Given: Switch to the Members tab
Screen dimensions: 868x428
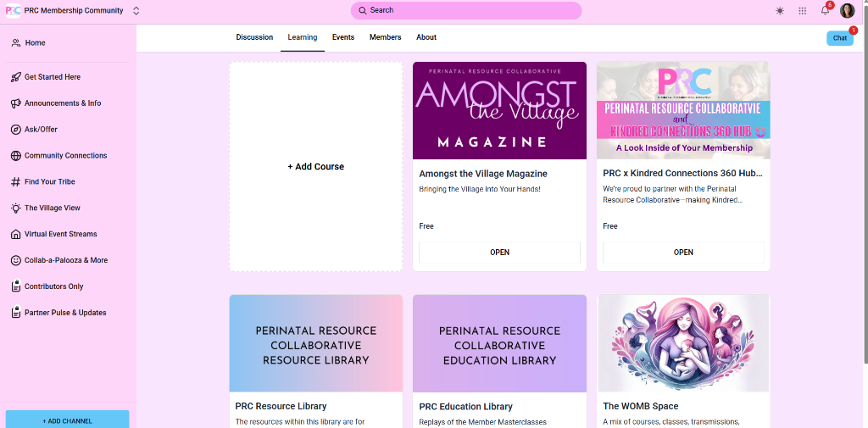Looking at the screenshot, I should click(x=386, y=37).
